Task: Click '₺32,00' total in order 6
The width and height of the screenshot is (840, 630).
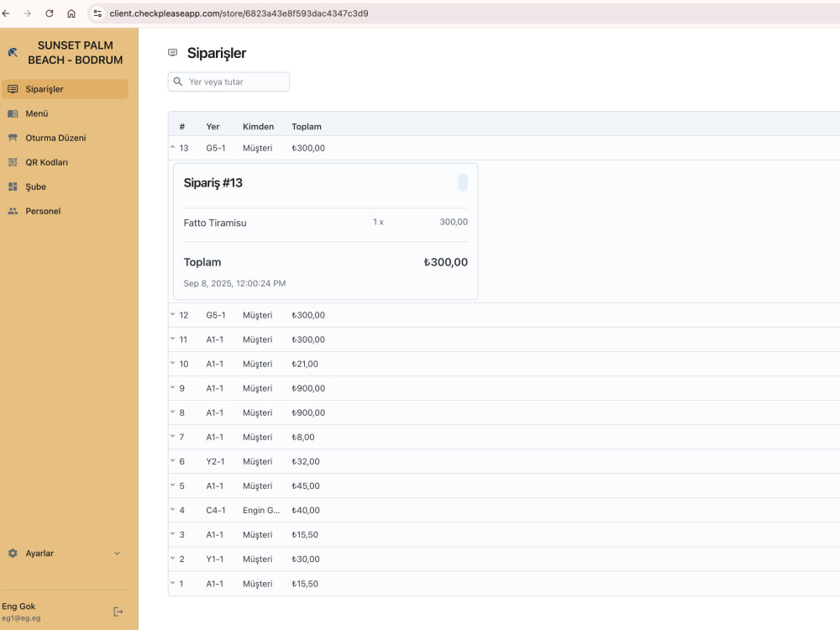Action: tap(306, 462)
